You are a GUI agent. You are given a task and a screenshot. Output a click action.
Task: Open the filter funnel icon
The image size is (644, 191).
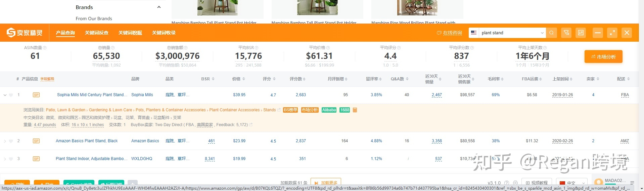pyautogui.click(x=566, y=33)
